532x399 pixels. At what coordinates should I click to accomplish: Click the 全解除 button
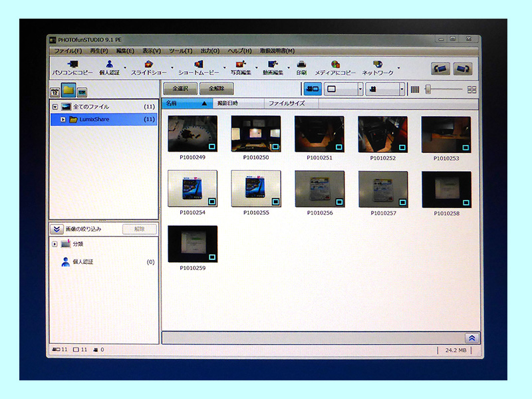click(x=216, y=88)
